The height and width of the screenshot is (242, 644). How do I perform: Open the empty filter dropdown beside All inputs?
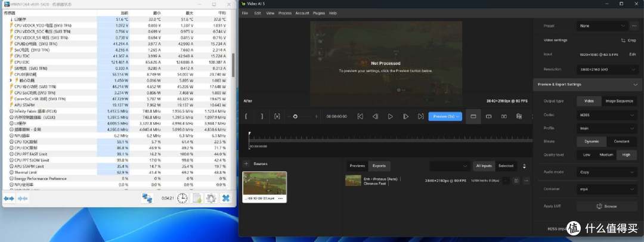[x=450, y=166]
